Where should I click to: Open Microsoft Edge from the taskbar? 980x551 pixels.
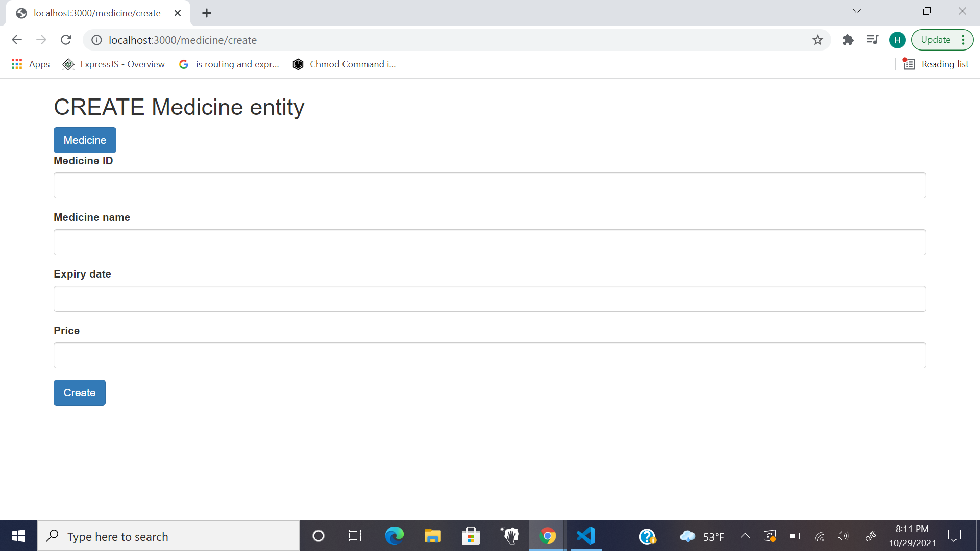pos(395,536)
